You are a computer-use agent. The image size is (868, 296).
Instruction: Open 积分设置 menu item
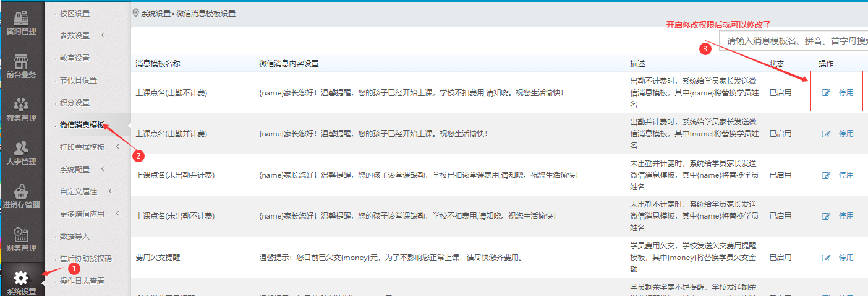75,102
